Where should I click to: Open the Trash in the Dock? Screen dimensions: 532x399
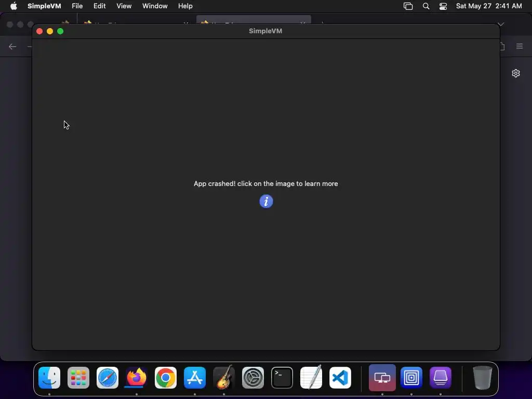click(x=482, y=378)
